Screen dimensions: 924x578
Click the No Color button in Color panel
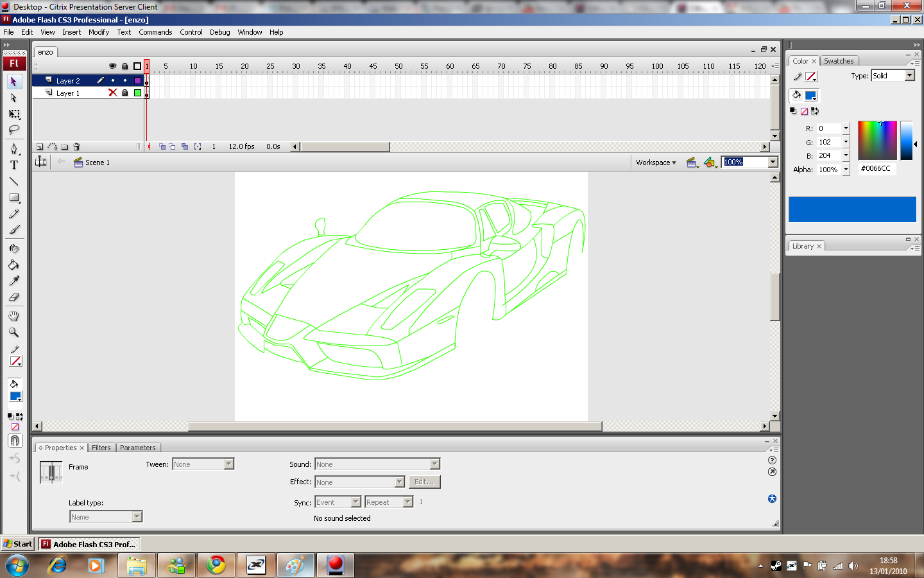click(x=804, y=111)
